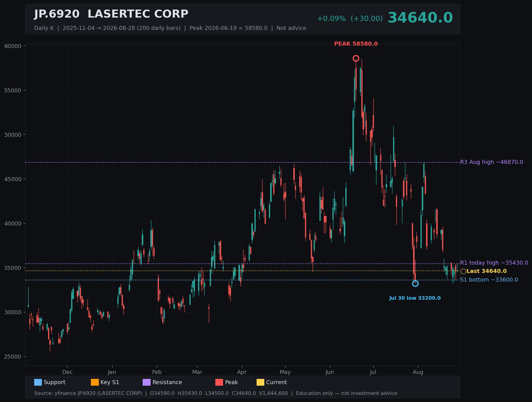Click the "Feb" x-axis month label
Image resolution: width=532 pixels, height=402 pixels.
click(157, 372)
